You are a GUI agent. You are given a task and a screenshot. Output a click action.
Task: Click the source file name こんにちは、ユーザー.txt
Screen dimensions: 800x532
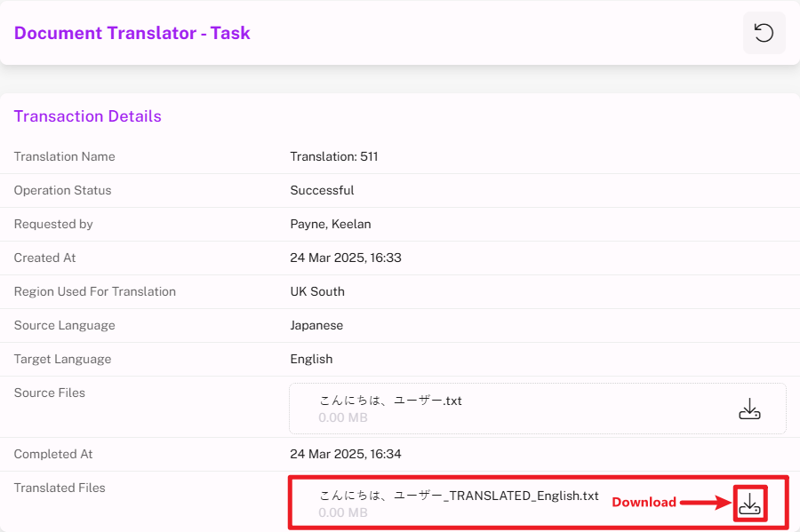click(x=390, y=401)
